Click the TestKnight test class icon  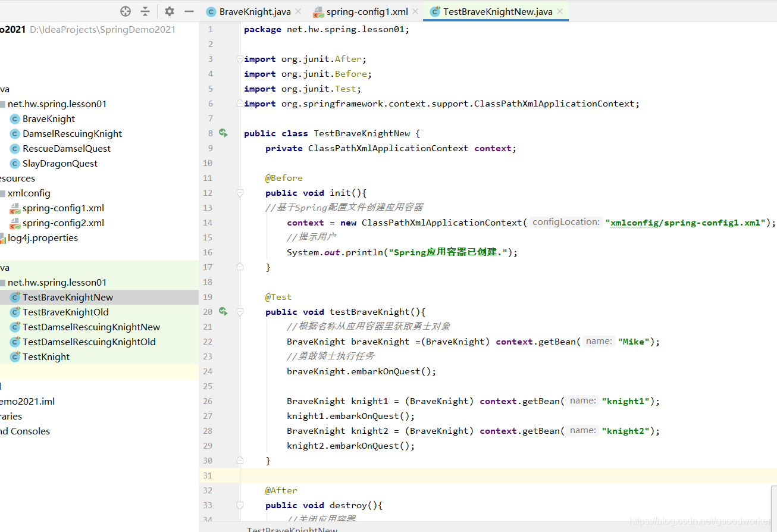tap(15, 357)
